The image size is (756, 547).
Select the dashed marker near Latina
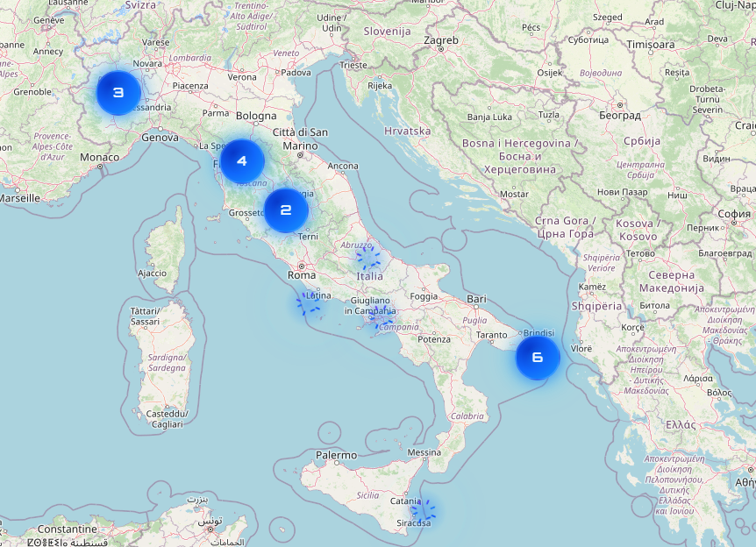coord(310,305)
